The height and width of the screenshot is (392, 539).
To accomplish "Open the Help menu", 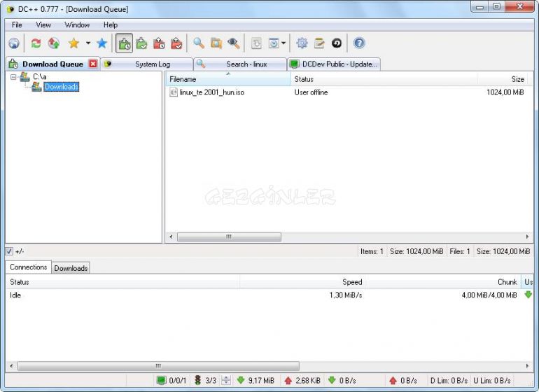I will pyautogui.click(x=111, y=24).
